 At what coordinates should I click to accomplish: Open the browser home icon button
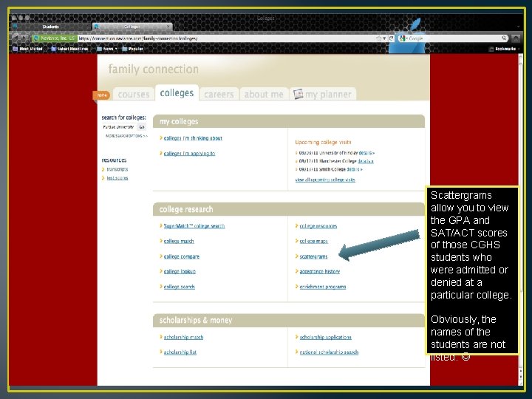[x=516, y=38]
